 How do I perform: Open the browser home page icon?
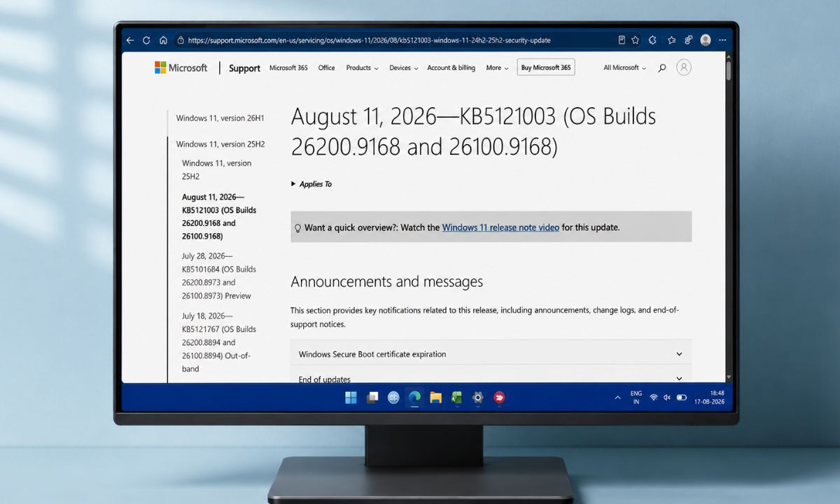[x=163, y=41]
